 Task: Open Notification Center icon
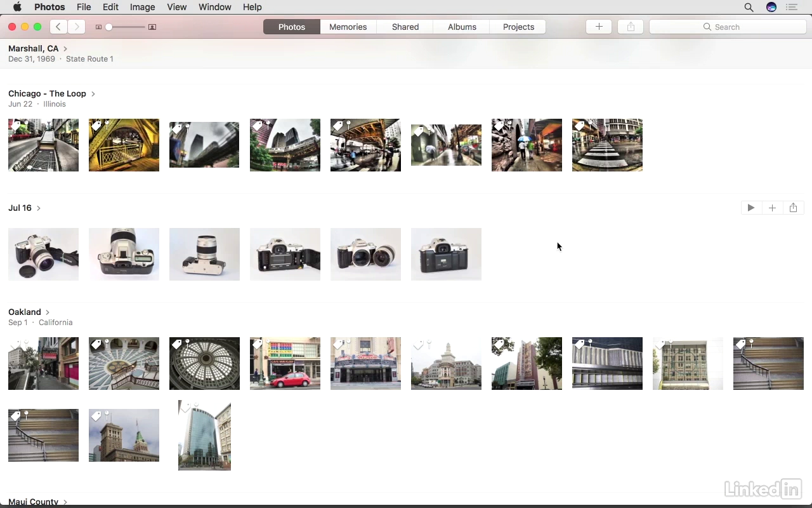click(x=792, y=7)
